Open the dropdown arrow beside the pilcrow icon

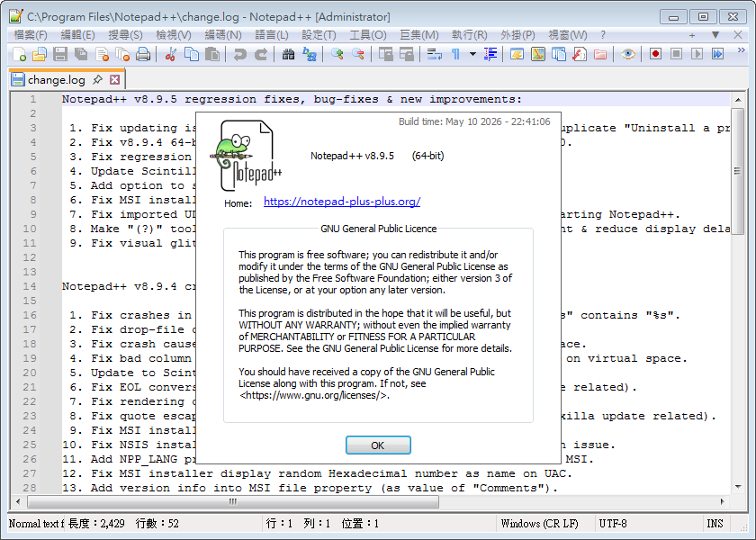[472, 54]
